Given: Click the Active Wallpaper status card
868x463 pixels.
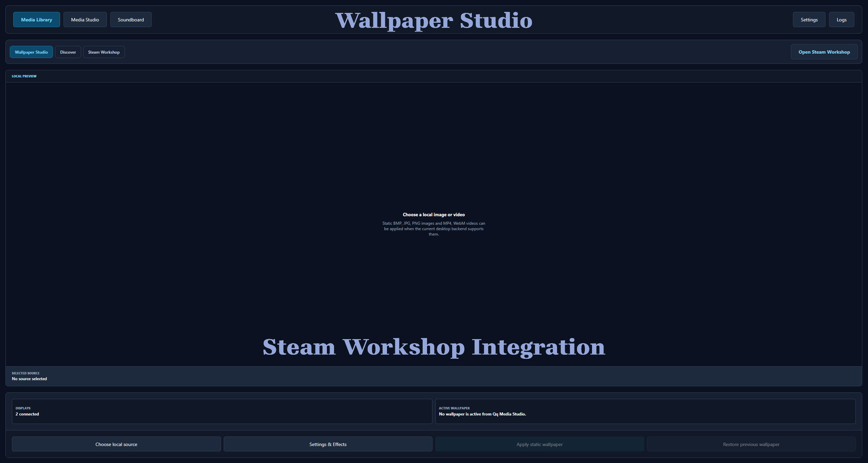Looking at the screenshot, I should [646, 412].
